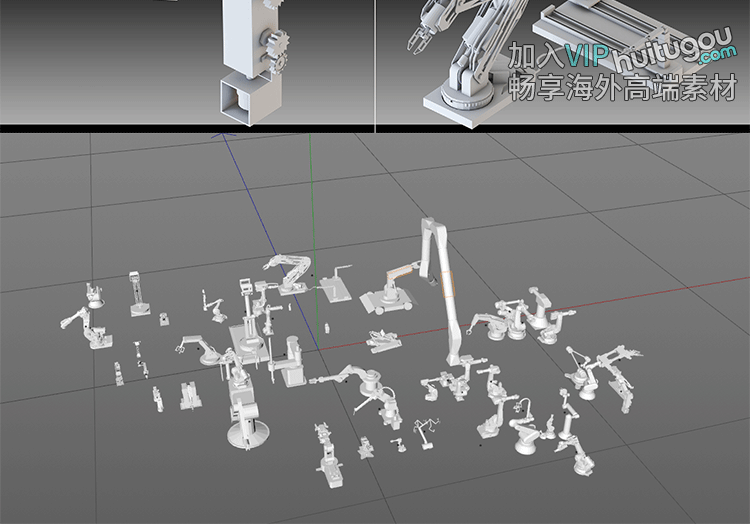The height and width of the screenshot is (525, 750).
Task: Select the robot on the round cone-shaped pedestal
Action: click(x=247, y=424)
